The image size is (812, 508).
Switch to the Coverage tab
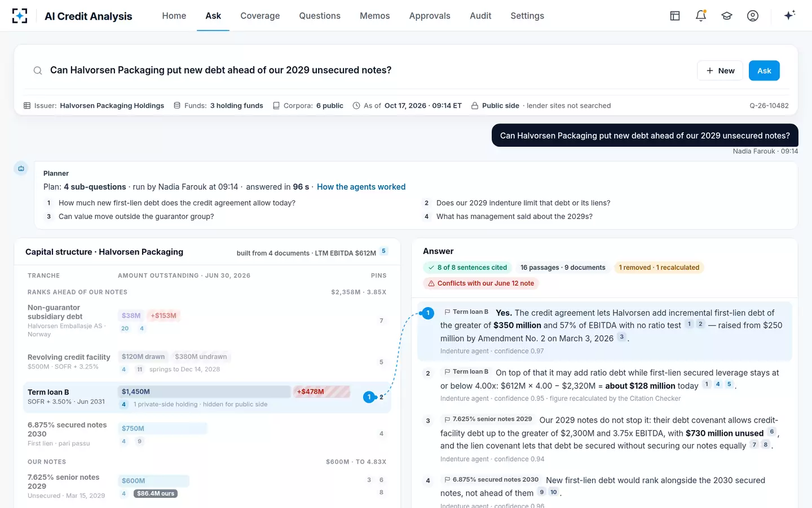click(260, 16)
